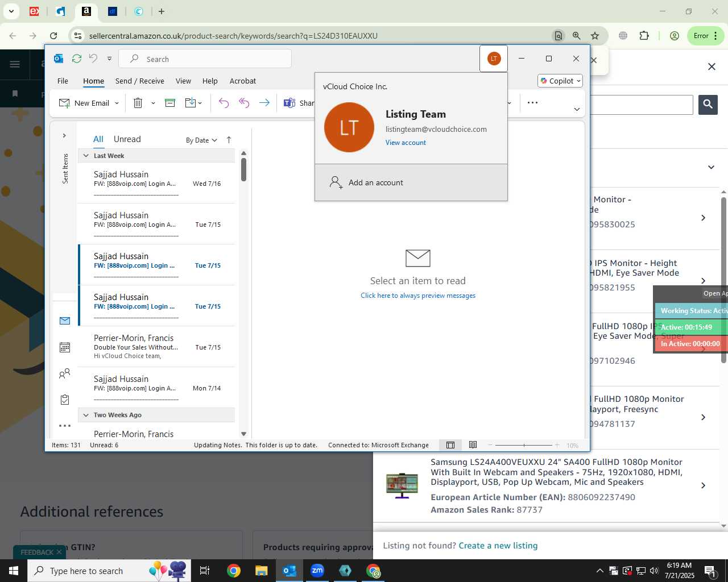The image size is (728, 582).
Task: Click the Reply All icon
Action: tap(244, 103)
